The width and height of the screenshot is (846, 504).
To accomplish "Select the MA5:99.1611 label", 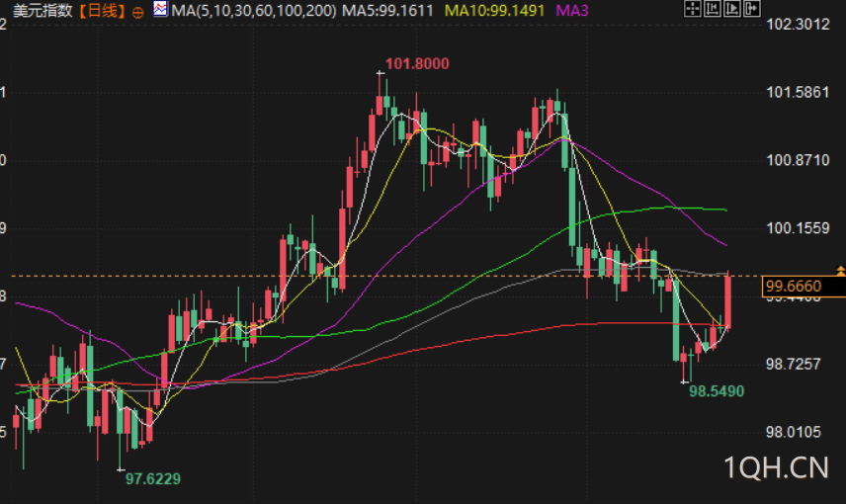I will pyautogui.click(x=388, y=10).
